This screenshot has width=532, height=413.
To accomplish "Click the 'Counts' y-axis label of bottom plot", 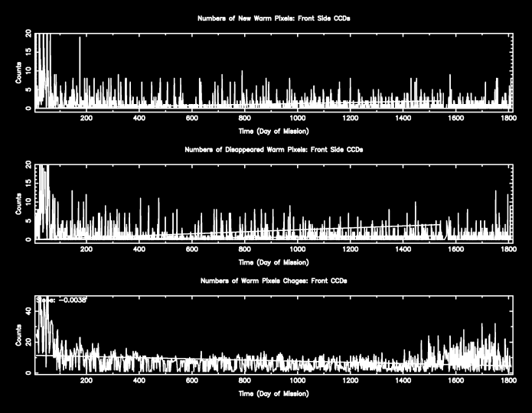I will pyautogui.click(x=18, y=335).
